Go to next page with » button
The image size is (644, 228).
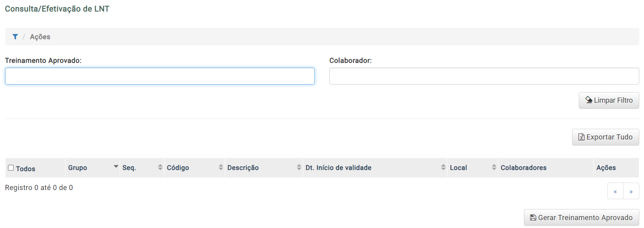tap(631, 191)
